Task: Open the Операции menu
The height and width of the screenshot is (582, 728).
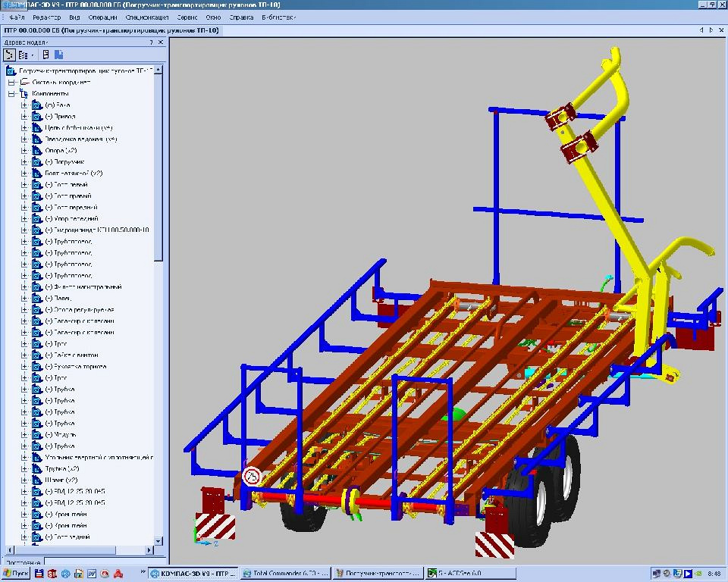Action: 102,17
